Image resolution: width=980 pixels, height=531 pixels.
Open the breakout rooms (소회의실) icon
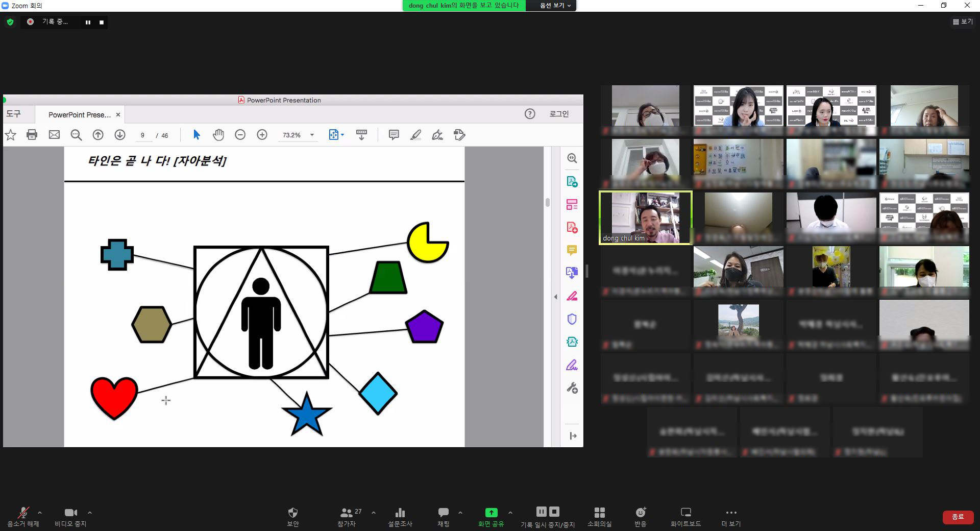point(599,516)
